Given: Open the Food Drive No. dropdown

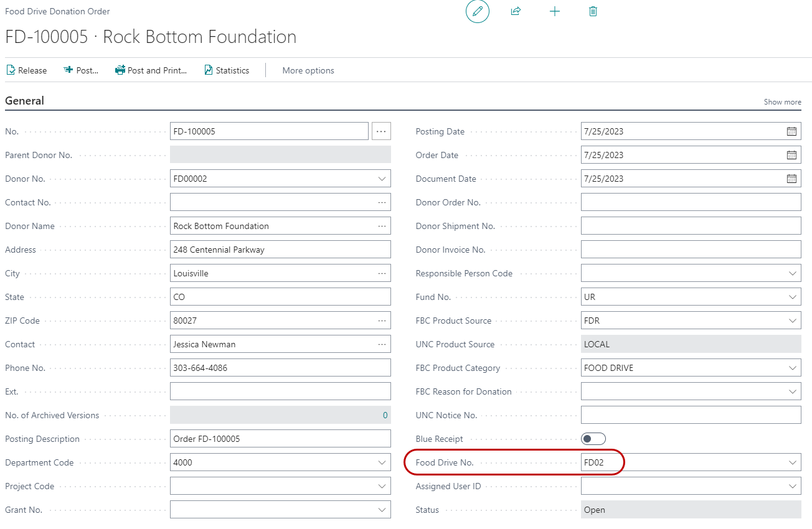Looking at the screenshot, I should click(x=792, y=462).
